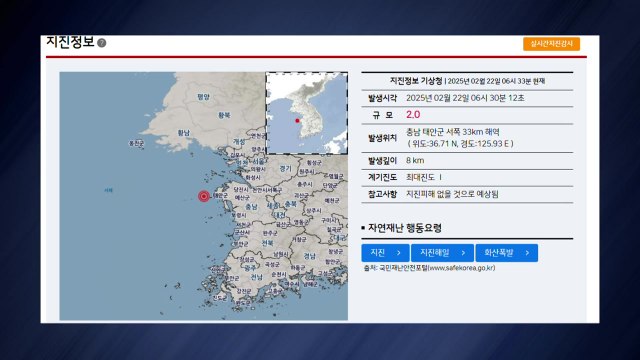Click the 경기 label on the map

285,169
